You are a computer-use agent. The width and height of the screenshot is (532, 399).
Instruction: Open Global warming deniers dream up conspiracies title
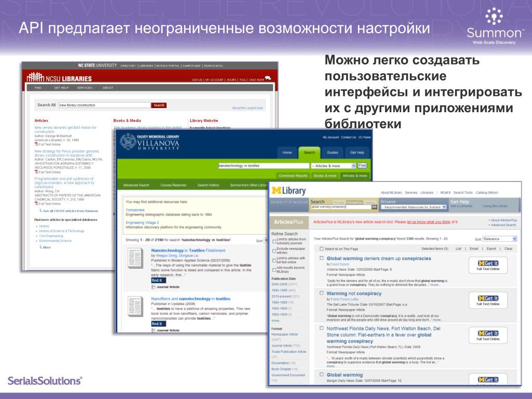coord(379,259)
